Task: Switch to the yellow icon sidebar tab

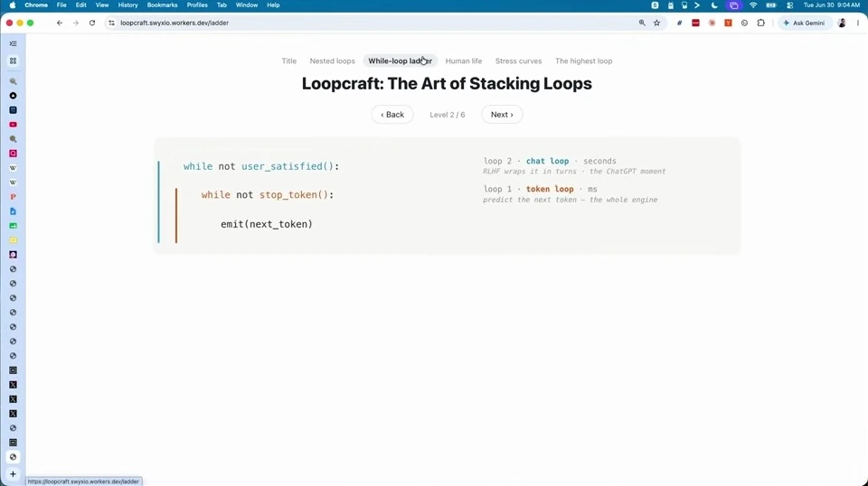Action: click(x=13, y=240)
